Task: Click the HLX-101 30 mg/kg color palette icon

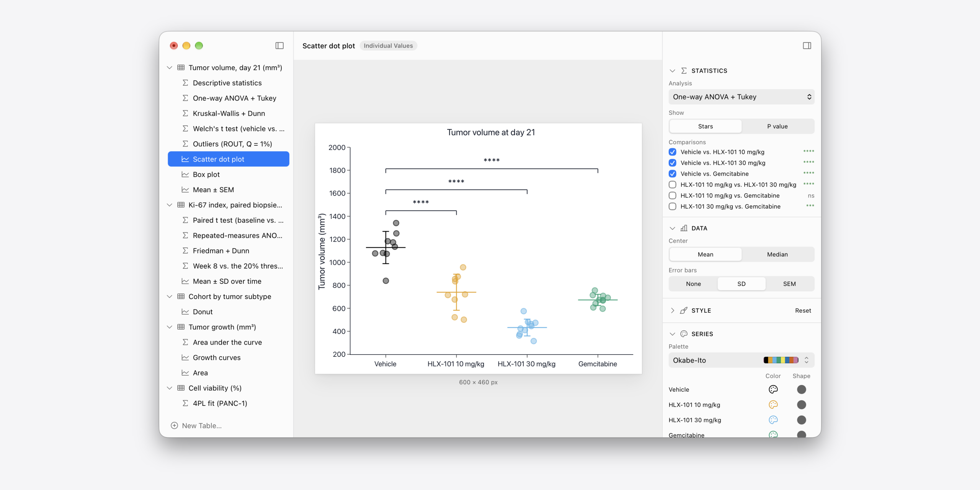Action: (773, 420)
